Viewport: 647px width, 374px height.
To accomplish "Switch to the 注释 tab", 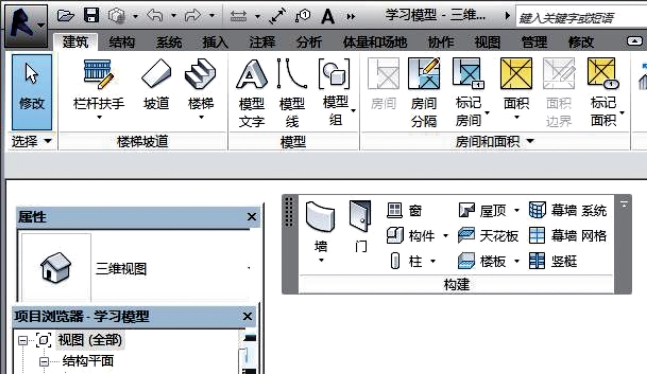I will pos(262,42).
